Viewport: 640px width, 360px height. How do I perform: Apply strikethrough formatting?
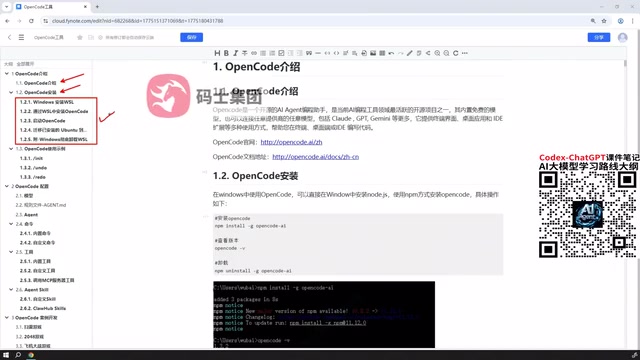[244, 53]
